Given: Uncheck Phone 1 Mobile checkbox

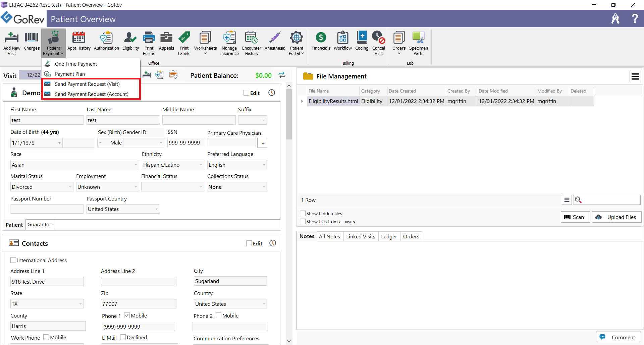Looking at the screenshot, I should 127,315.
